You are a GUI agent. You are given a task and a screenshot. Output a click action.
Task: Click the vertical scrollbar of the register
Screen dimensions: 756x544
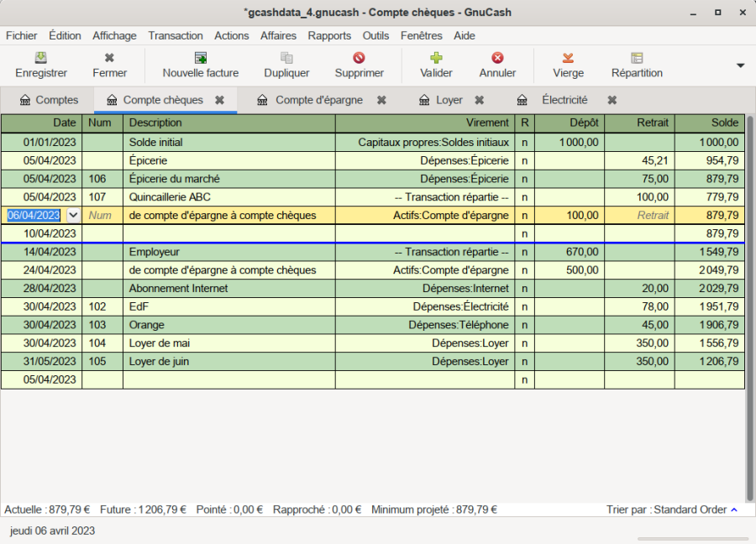[750, 302]
